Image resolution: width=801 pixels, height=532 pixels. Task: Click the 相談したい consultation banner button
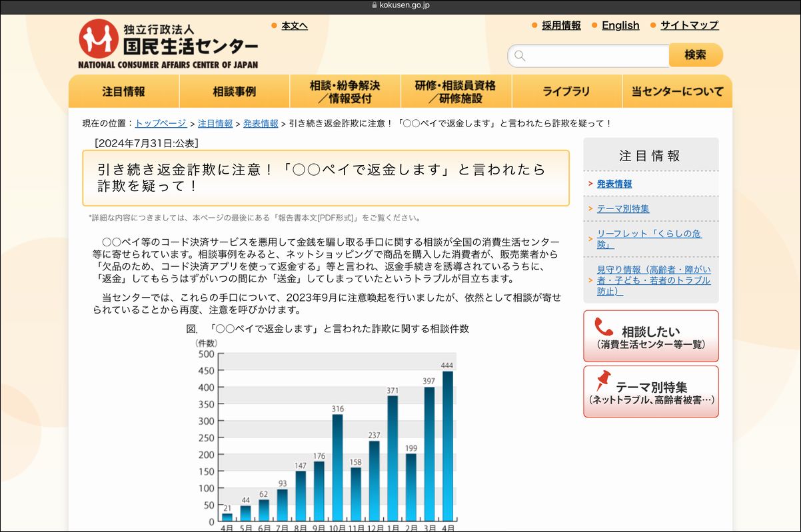pyautogui.click(x=651, y=336)
